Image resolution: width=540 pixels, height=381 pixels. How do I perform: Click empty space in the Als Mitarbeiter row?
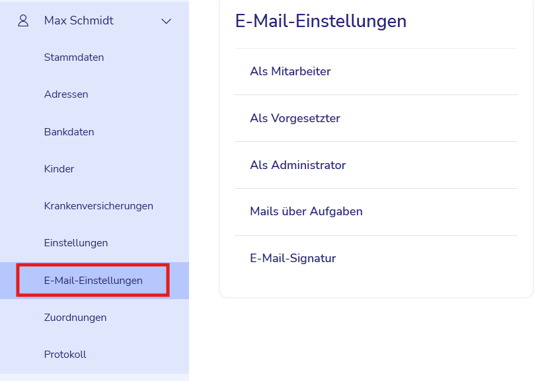pos(424,71)
